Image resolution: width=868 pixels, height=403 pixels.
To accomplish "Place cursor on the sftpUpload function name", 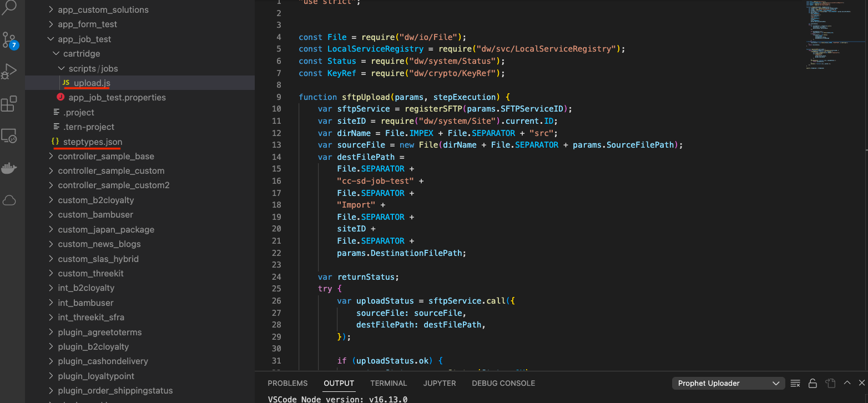I will pos(366,97).
